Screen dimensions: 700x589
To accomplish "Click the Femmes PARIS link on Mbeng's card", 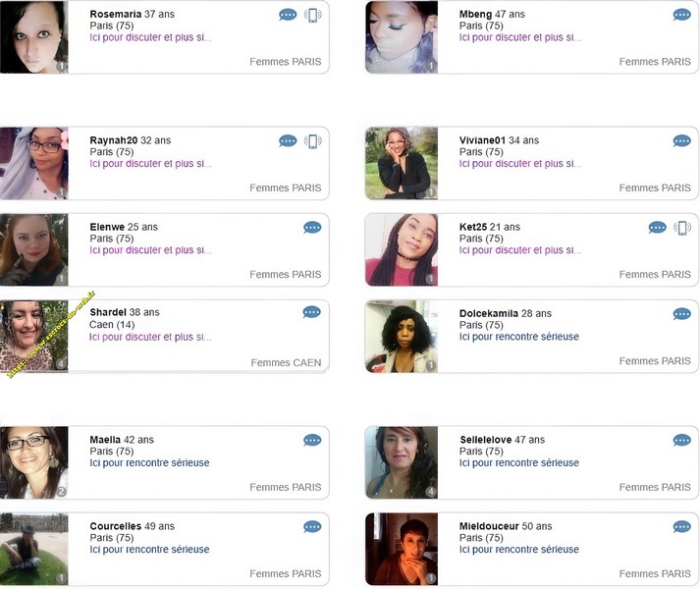I will pos(655,62).
